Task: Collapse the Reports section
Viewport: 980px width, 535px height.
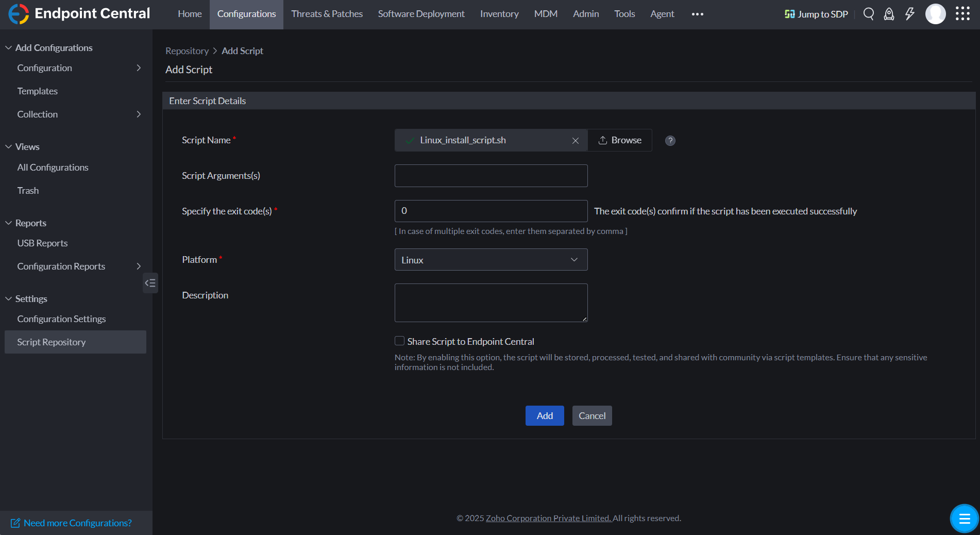Action: pyautogui.click(x=9, y=223)
